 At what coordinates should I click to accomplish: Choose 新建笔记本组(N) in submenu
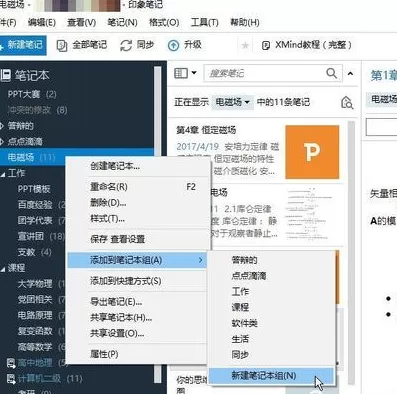[x=272, y=376]
